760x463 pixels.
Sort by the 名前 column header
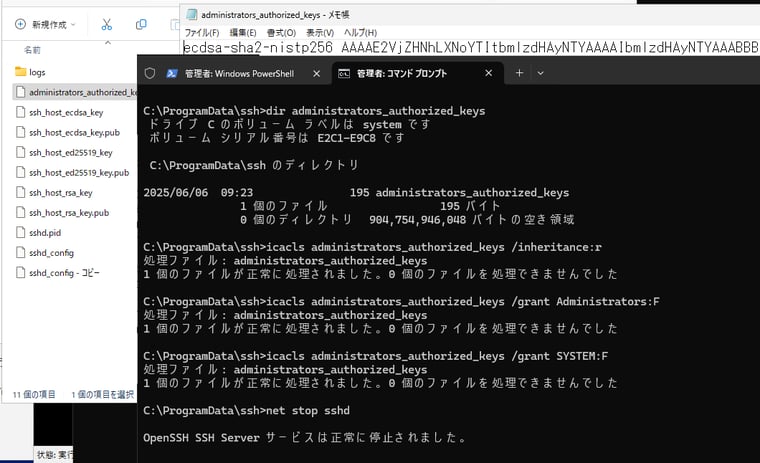(32, 49)
